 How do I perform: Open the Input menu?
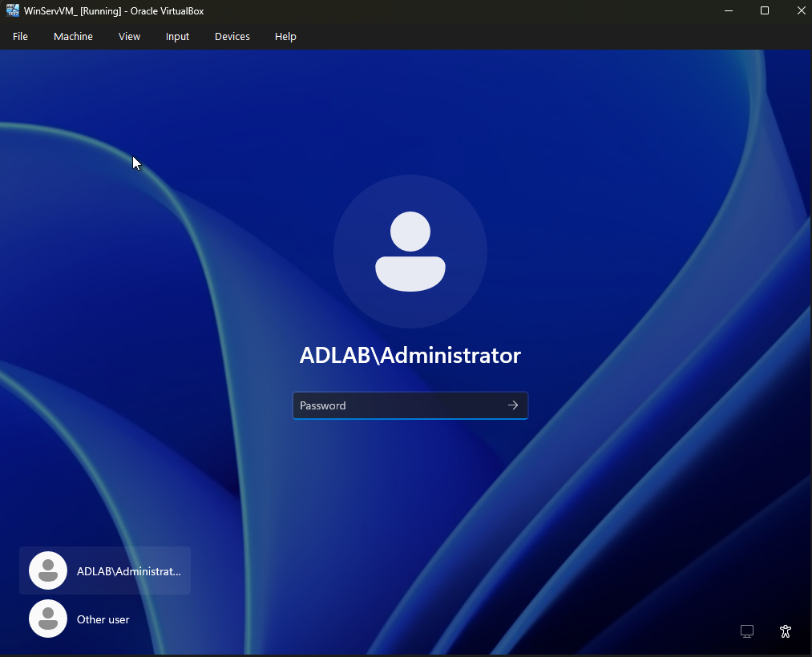pyautogui.click(x=177, y=37)
